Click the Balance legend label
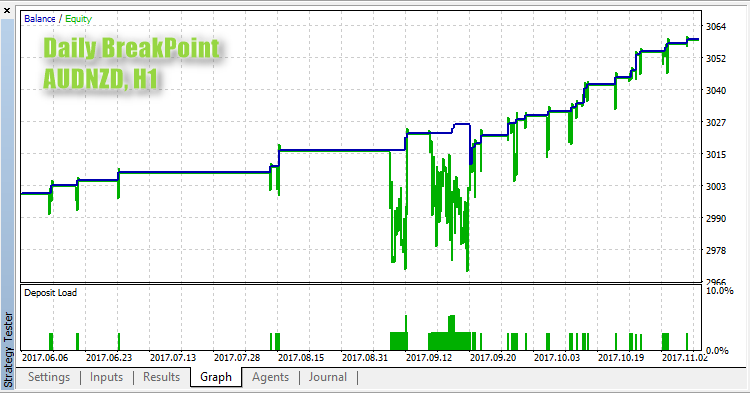 tap(40, 19)
